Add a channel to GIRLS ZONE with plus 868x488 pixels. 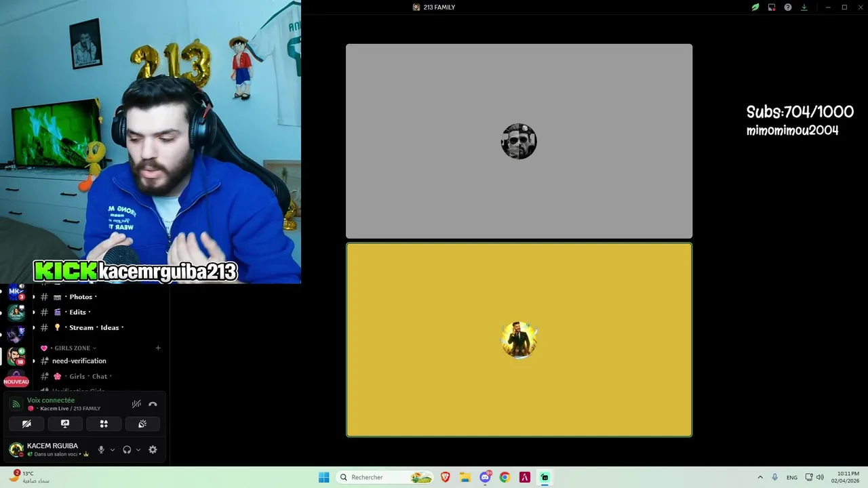tap(158, 348)
